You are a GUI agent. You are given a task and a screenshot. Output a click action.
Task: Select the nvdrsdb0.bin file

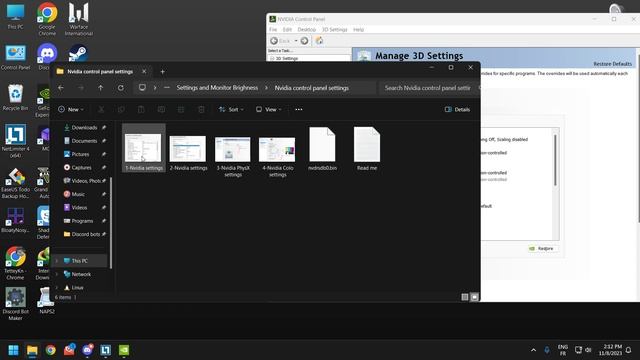tap(322, 149)
